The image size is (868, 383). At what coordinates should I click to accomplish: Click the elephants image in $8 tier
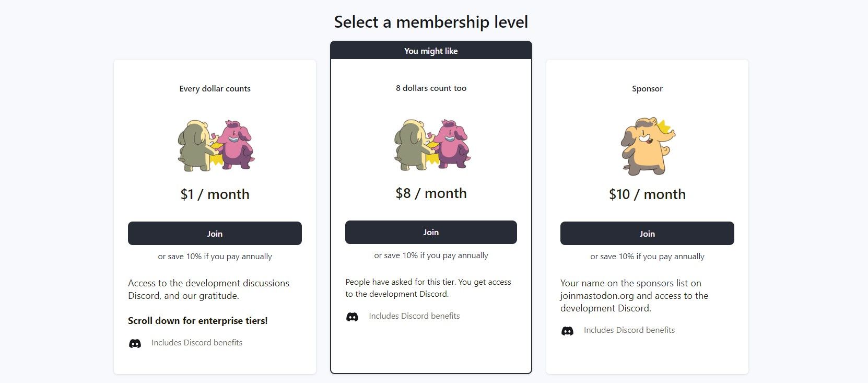[431, 145]
